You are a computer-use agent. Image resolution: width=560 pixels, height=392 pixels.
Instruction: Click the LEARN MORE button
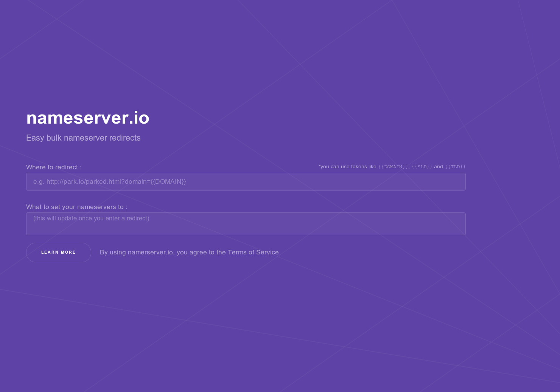[x=58, y=252]
